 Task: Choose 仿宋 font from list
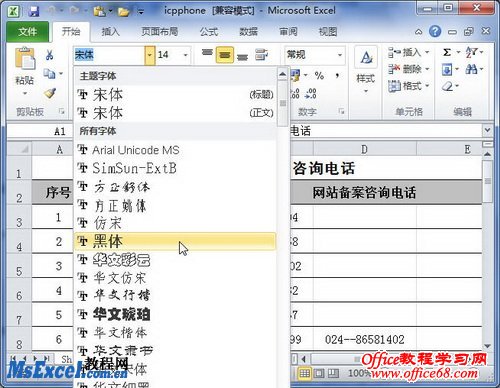(175, 223)
